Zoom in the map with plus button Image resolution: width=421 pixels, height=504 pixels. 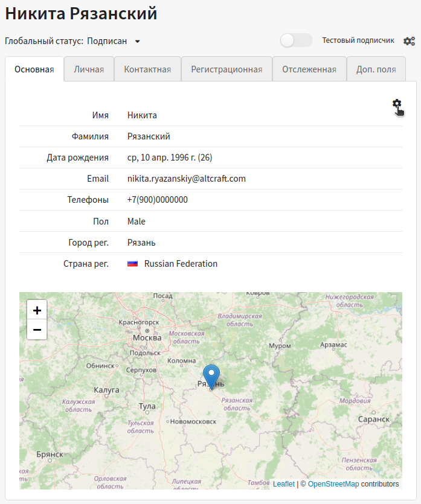click(37, 310)
